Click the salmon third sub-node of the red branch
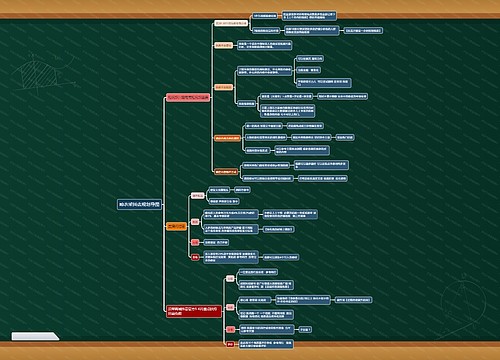 pos(230,329)
